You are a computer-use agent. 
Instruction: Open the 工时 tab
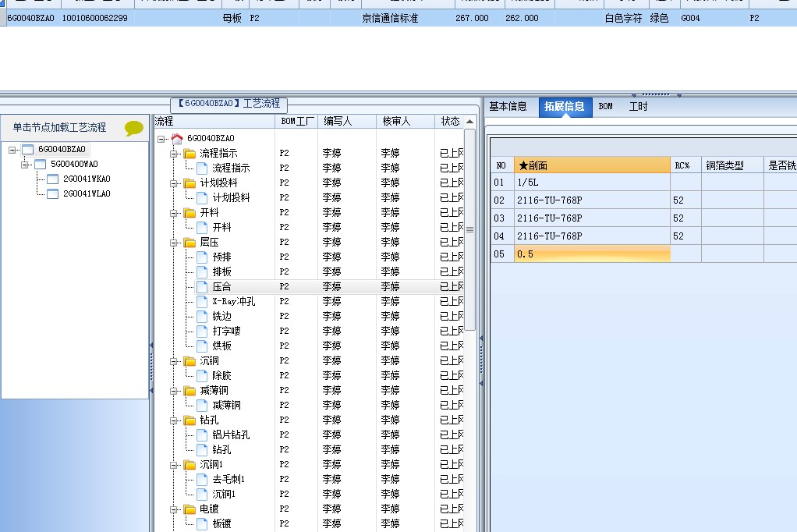[639, 106]
